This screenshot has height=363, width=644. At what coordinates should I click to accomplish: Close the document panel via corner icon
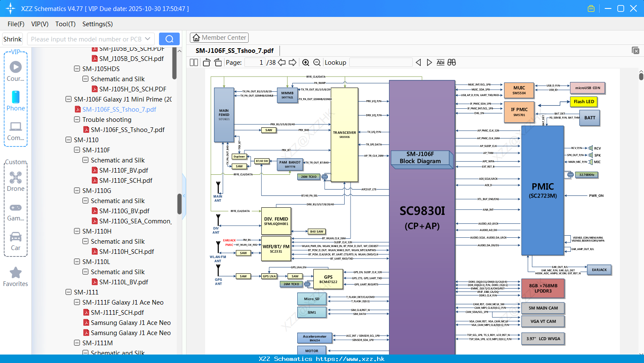coord(636,50)
